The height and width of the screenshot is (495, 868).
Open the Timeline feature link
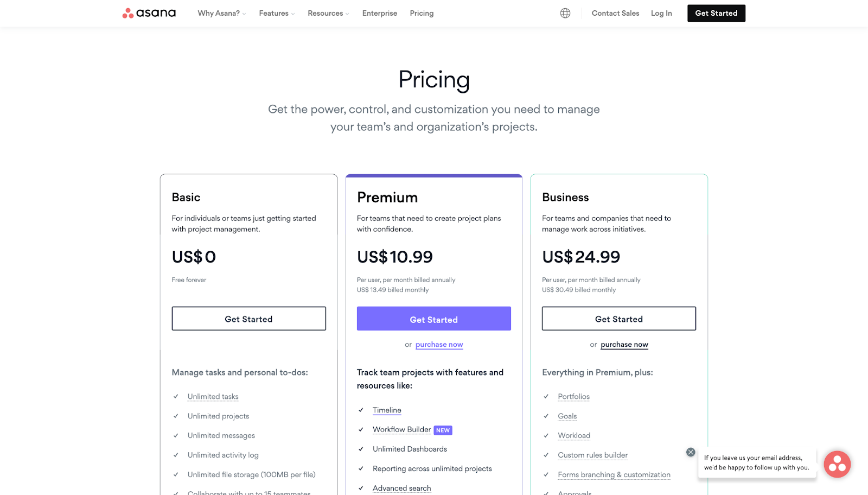pyautogui.click(x=387, y=410)
